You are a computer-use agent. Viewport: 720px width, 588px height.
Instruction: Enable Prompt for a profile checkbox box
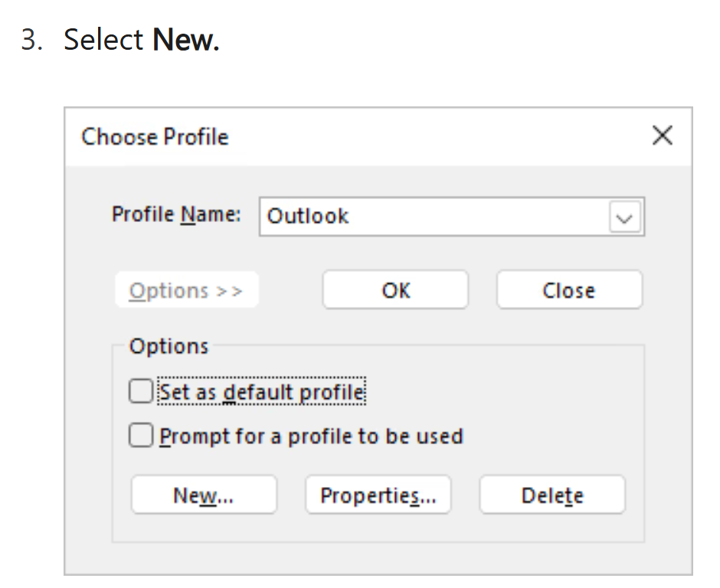coord(141,436)
